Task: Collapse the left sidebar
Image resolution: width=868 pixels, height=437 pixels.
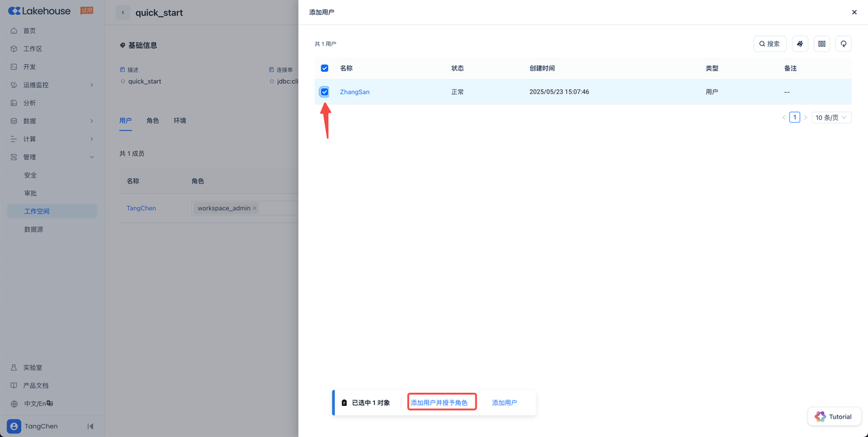Action: pyautogui.click(x=90, y=426)
